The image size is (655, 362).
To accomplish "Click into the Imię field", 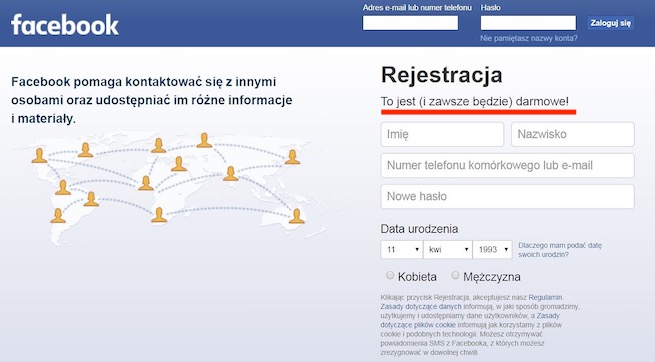I will [442, 134].
